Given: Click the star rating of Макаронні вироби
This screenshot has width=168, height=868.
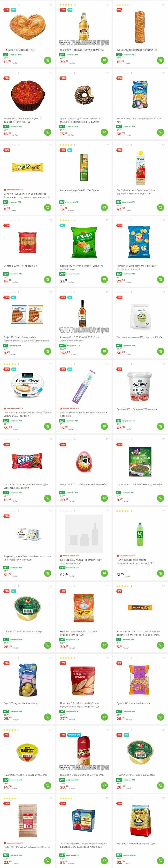Looking at the screenshot, I should click(x=66, y=145).
